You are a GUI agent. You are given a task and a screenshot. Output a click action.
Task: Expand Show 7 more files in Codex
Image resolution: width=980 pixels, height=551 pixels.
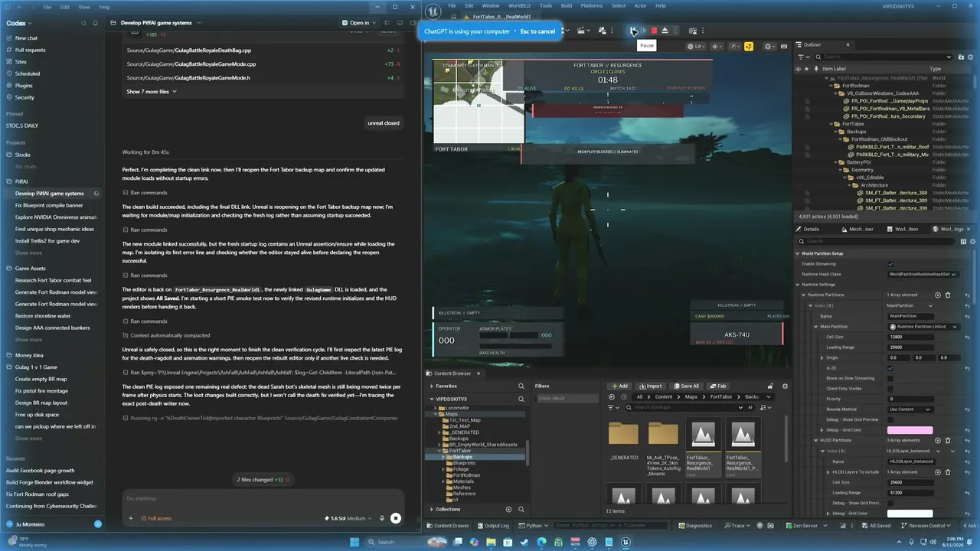152,92
